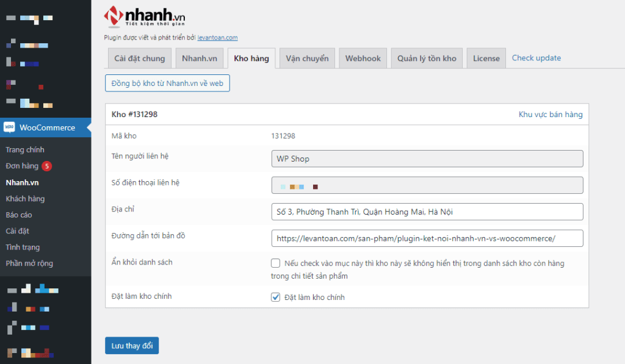
Task: Click the 'Lưu thay đổi' save button
Action: tap(132, 346)
